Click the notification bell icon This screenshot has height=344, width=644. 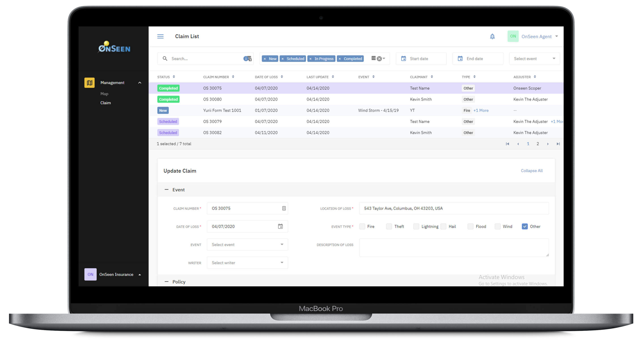point(492,36)
